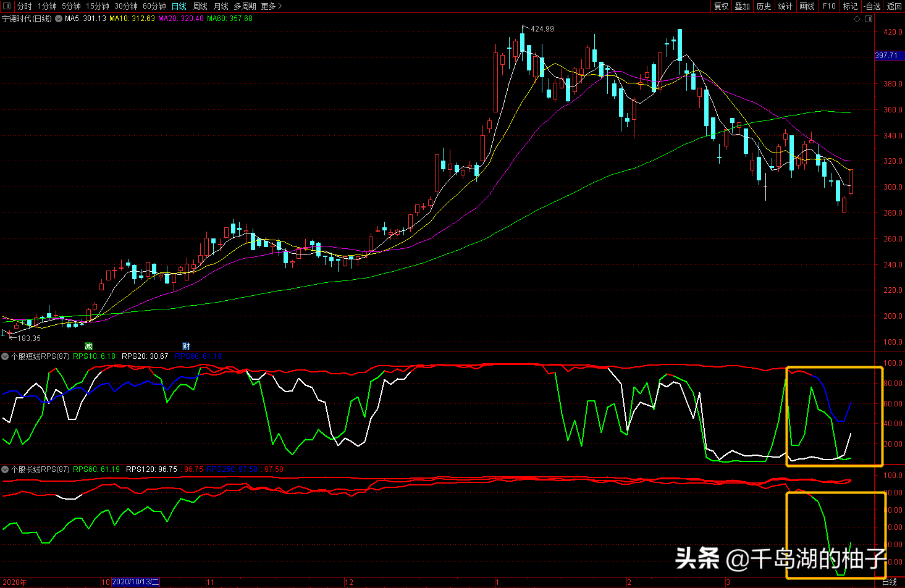Click RPS60: 61.19 value in short-term panel
The width and height of the screenshot is (905, 588).
pyautogui.click(x=198, y=356)
